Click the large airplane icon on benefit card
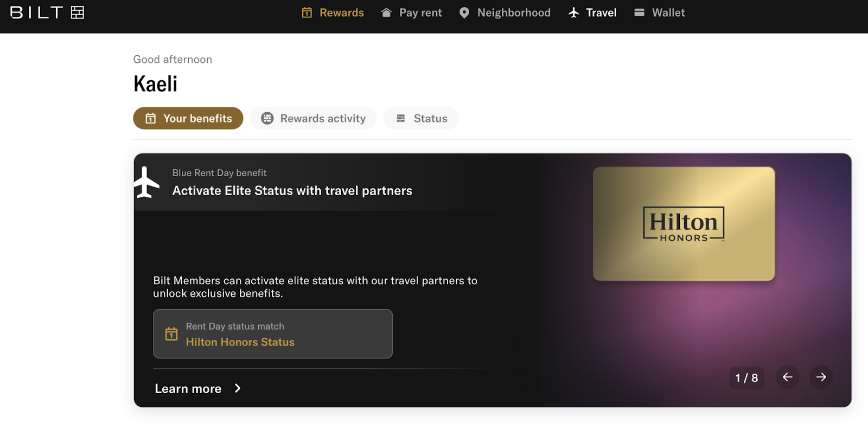868x429 pixels. click(146, 182)
